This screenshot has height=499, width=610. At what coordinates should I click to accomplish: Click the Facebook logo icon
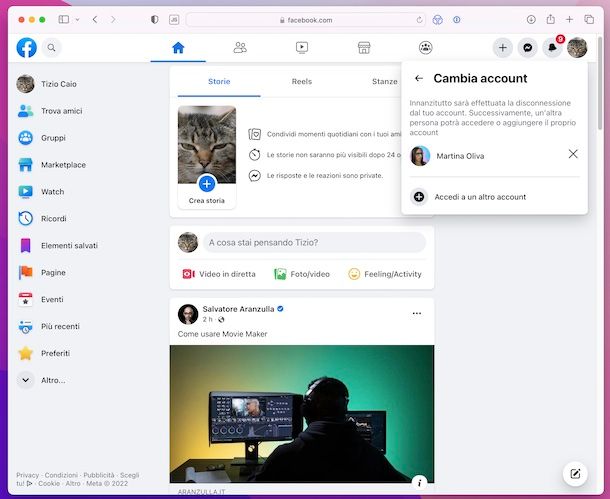26,48
